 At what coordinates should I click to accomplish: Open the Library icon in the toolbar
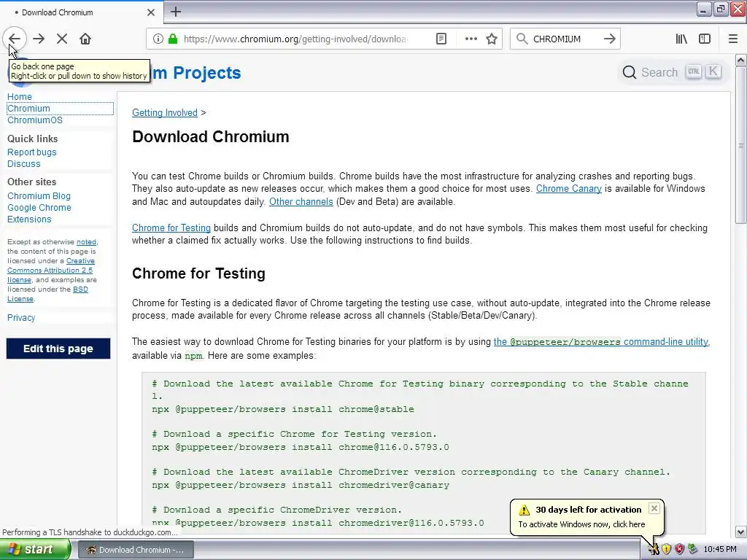pos(681,39)
